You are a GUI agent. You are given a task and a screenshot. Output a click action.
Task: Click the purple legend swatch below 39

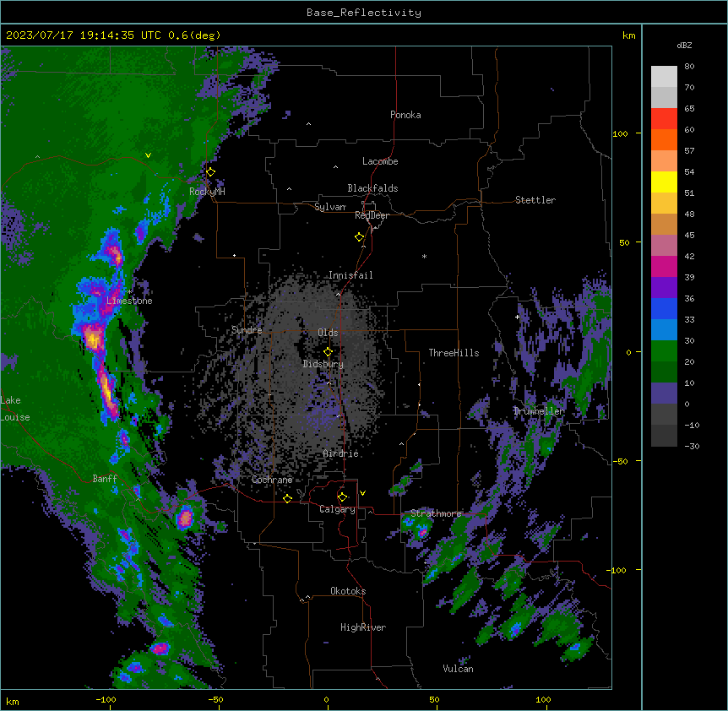click(664, 287)
